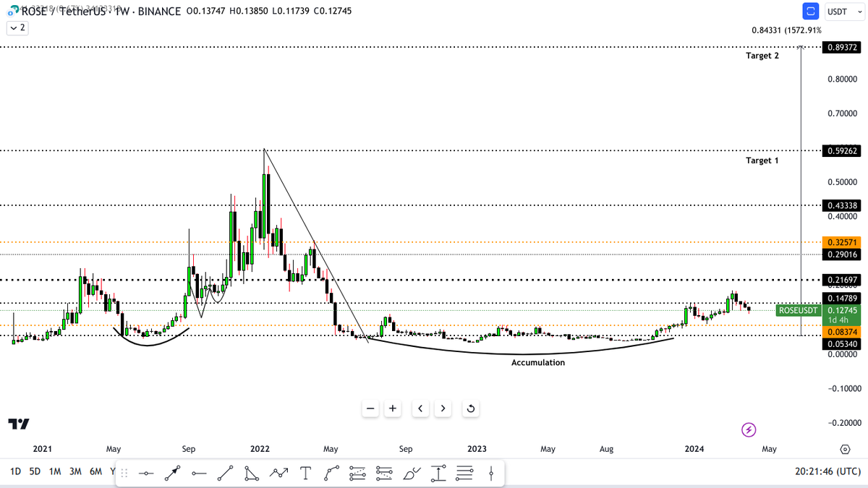Select the price range measure tool
Screen dimensions: 868x488
(x=438, y=474)
